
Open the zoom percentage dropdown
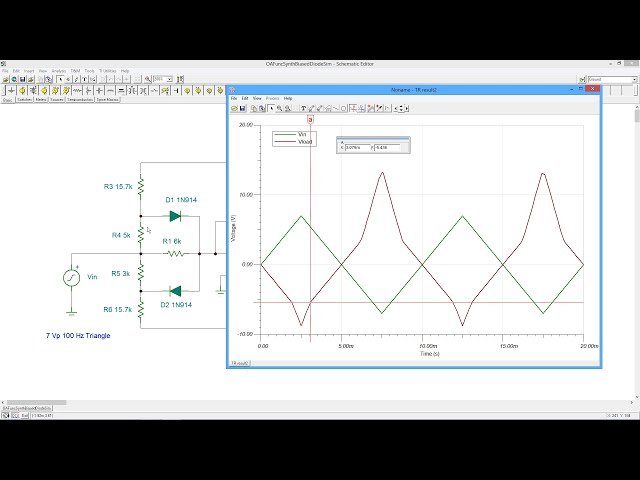click(x=169, y=79)
